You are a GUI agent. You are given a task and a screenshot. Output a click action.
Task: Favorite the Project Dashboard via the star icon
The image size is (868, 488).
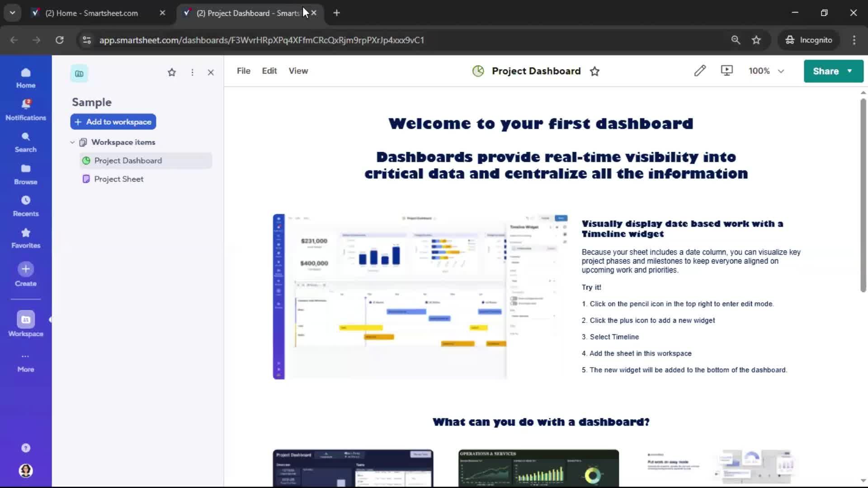pos(594,71)
